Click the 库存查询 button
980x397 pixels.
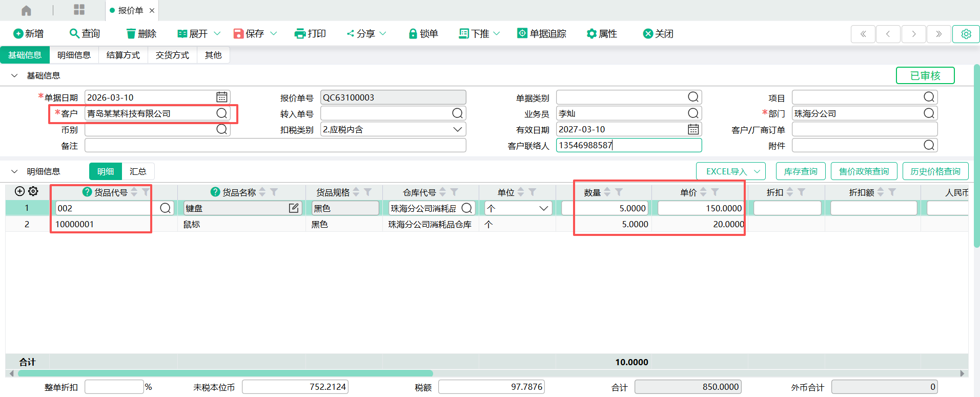(x=800, y=171)
